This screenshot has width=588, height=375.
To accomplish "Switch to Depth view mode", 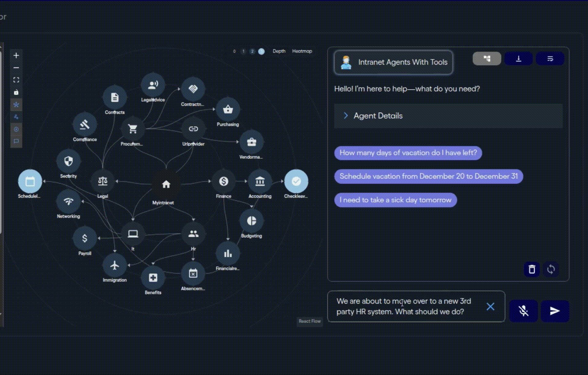I will pos(279,51).
